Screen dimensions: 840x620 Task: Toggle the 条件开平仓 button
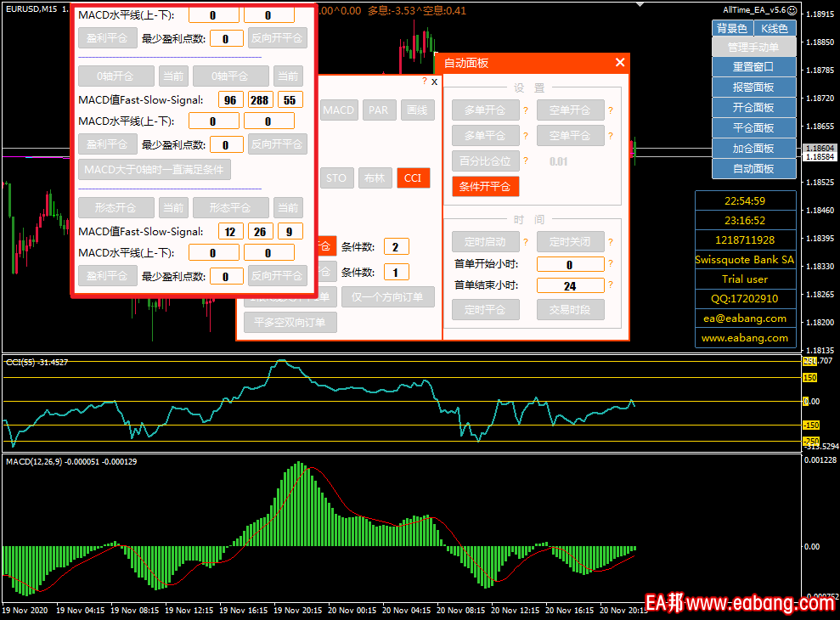pyautogui.click(x=485, y=187)
